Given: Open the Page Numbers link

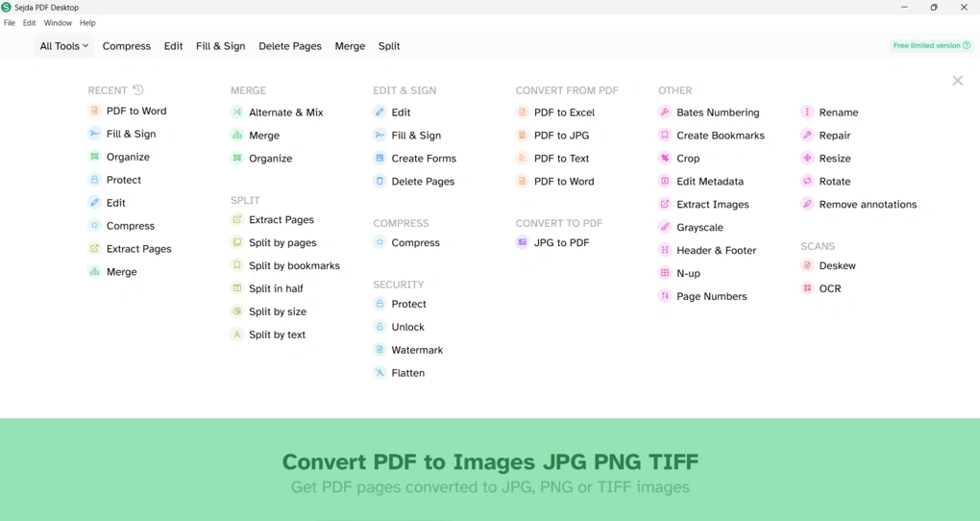Looking at the screenshot, I should click(x=711, y=296).
